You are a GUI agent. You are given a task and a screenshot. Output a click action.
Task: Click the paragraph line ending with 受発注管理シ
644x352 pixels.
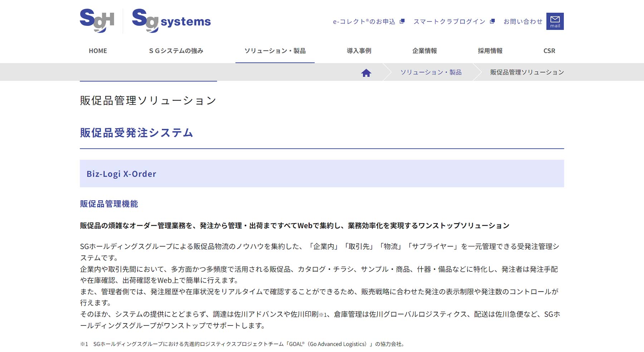319,246
